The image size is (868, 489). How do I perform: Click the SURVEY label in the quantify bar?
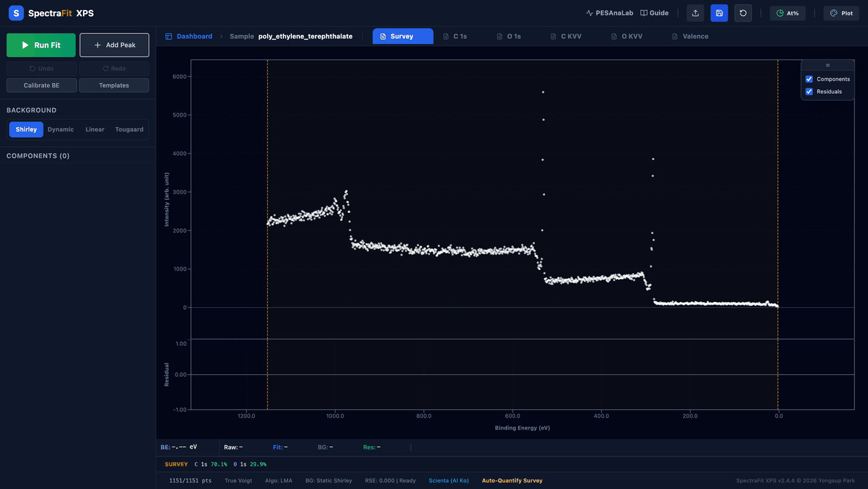coord(176,464)
